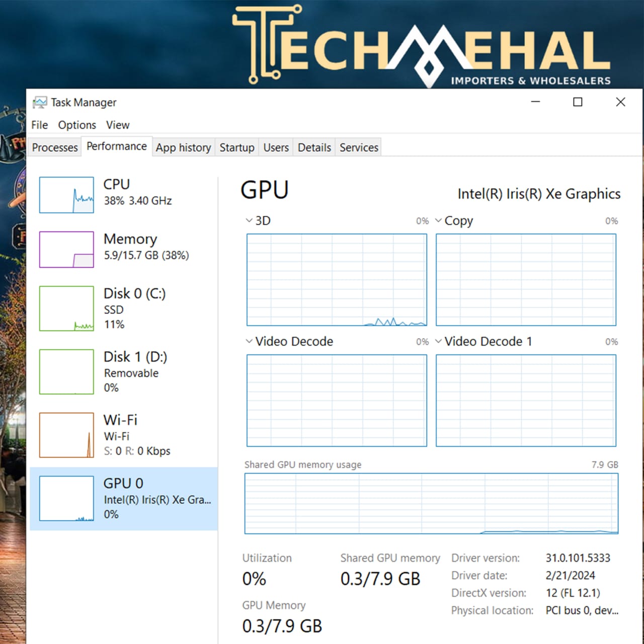Click the DirectX version value 12 (FL 12.1)
The width and height of the screenshot is (644, 644).
coord(573,593)
